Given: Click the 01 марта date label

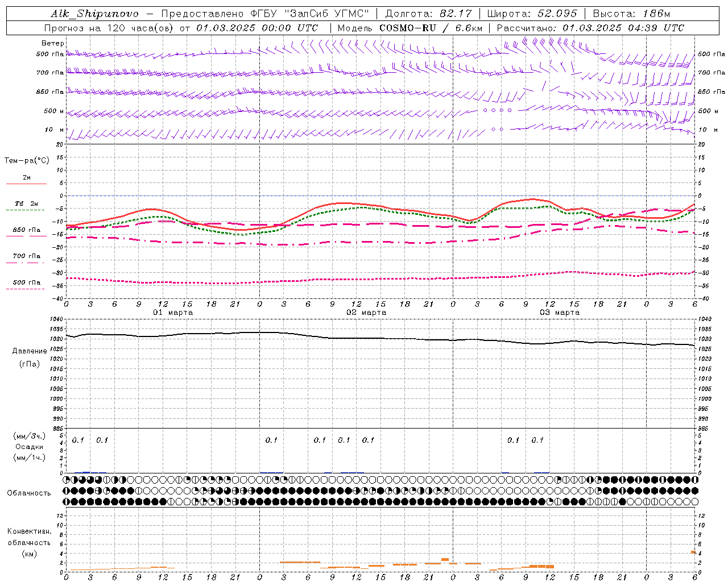Looking at the screenshot, I should tap(173, 313).
